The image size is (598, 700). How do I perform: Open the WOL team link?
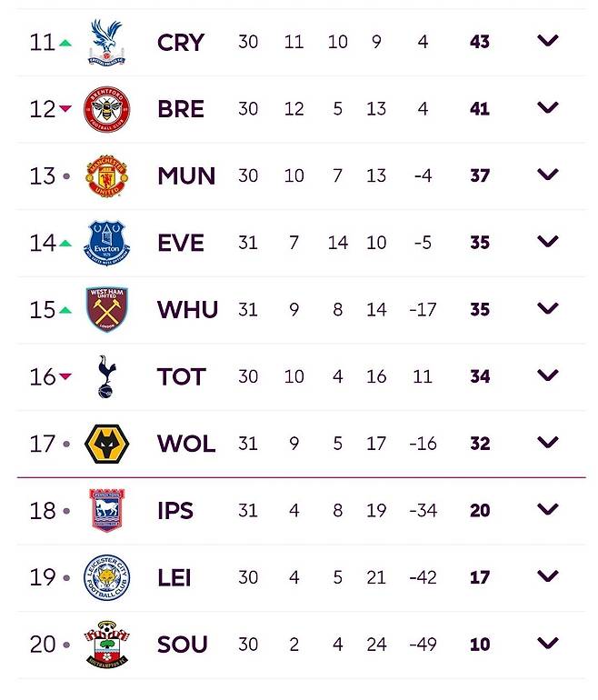pos(186,445)
